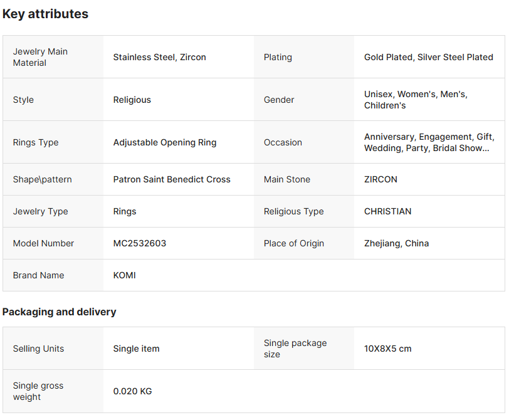
Task: Click the "Packaging and delivery" heading
Action: click(59, 312)
